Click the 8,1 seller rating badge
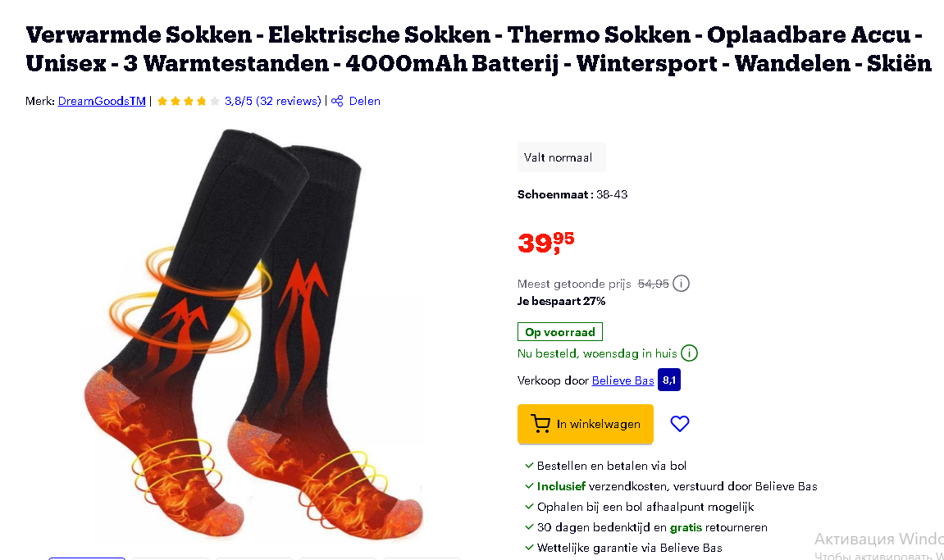 tap(669, 380)
